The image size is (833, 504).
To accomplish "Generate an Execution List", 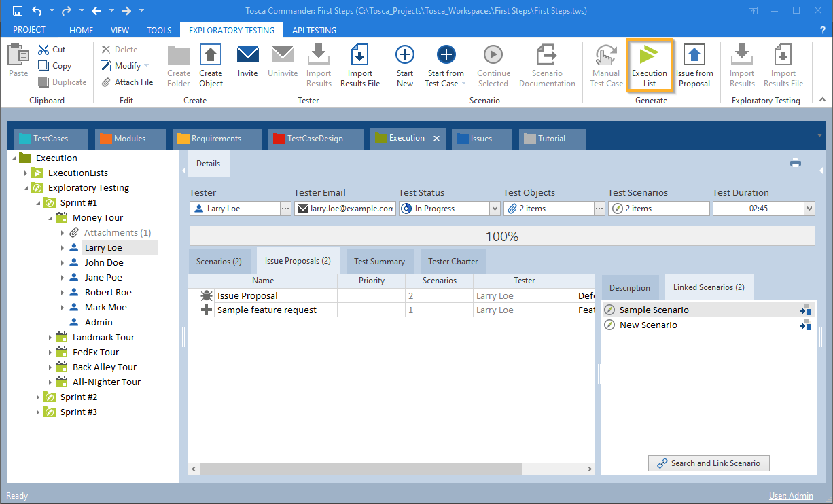I will click(x=650, y=65).
